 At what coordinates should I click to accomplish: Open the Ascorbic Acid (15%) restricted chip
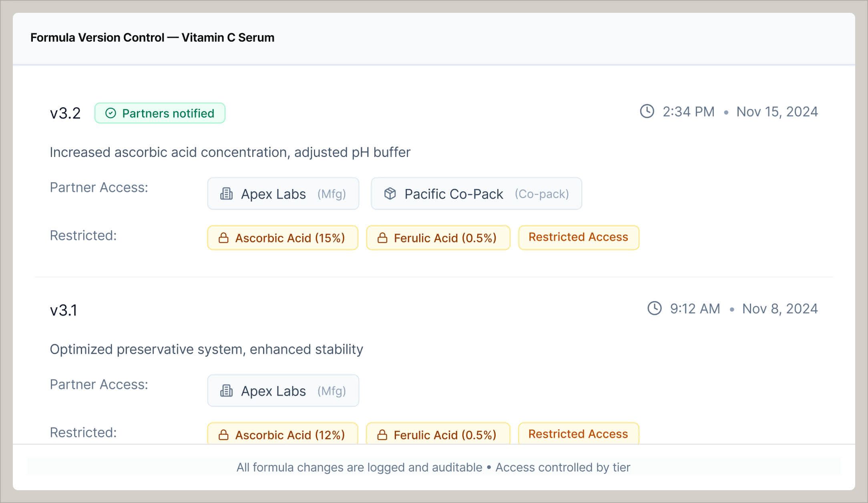tap(282, 238)
